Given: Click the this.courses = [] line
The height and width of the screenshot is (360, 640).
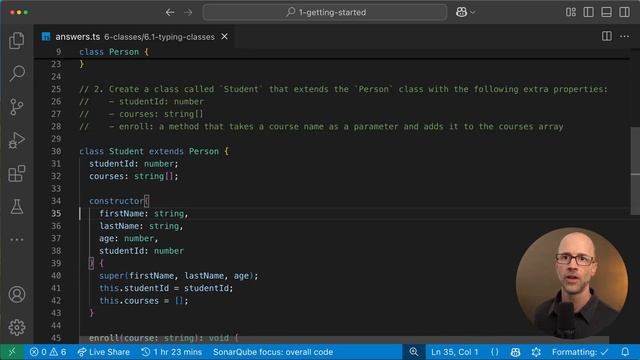Looking at the screenshot, I should click(x=144, y=301).
